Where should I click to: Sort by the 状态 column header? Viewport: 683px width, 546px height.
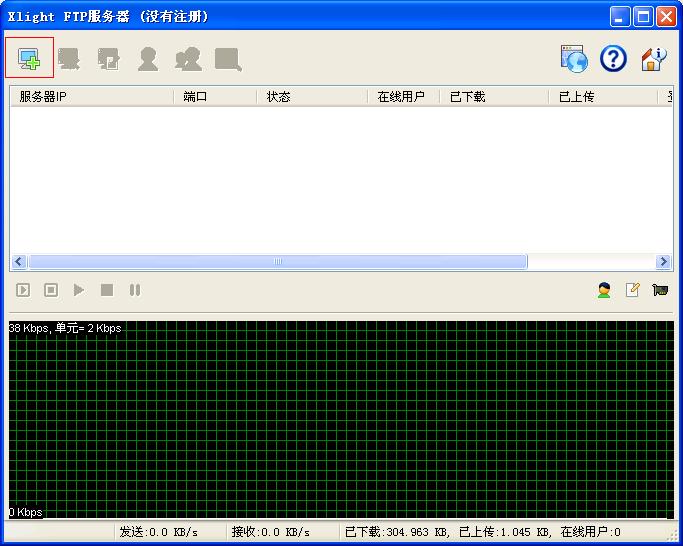pyautogui.click(x=312, y=96)
